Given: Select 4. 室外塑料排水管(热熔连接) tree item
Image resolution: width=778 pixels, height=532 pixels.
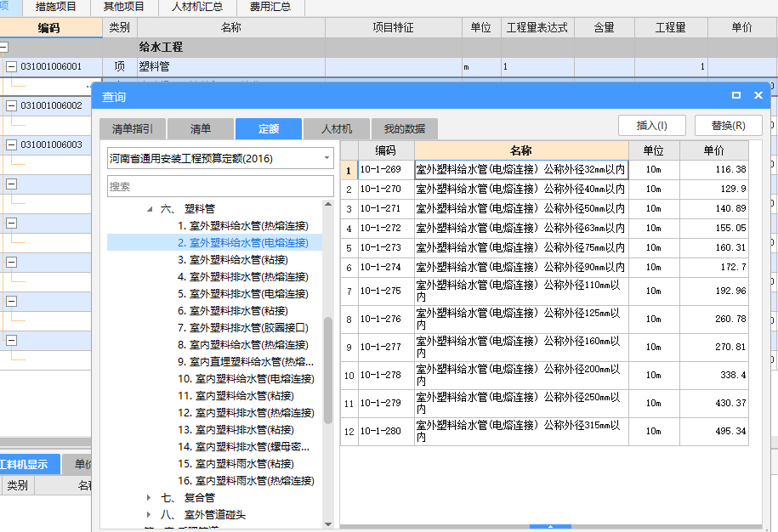Looking at the screenshot, I should [243, 277].
